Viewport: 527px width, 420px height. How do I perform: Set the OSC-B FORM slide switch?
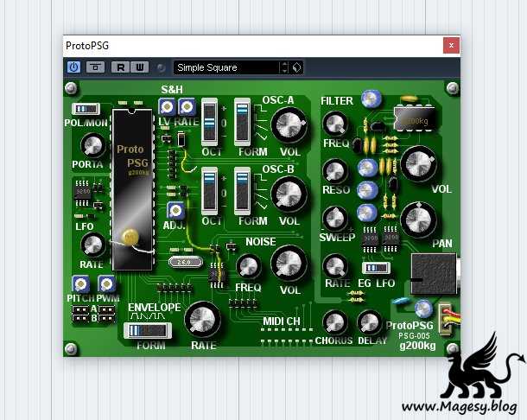click(242, 191)
